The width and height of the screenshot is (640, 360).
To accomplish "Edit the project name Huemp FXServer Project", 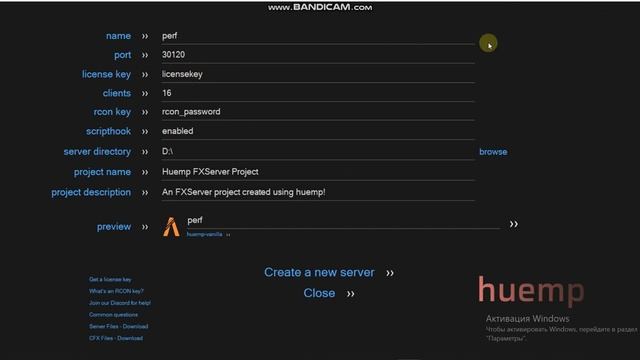I will pos(318,172).
